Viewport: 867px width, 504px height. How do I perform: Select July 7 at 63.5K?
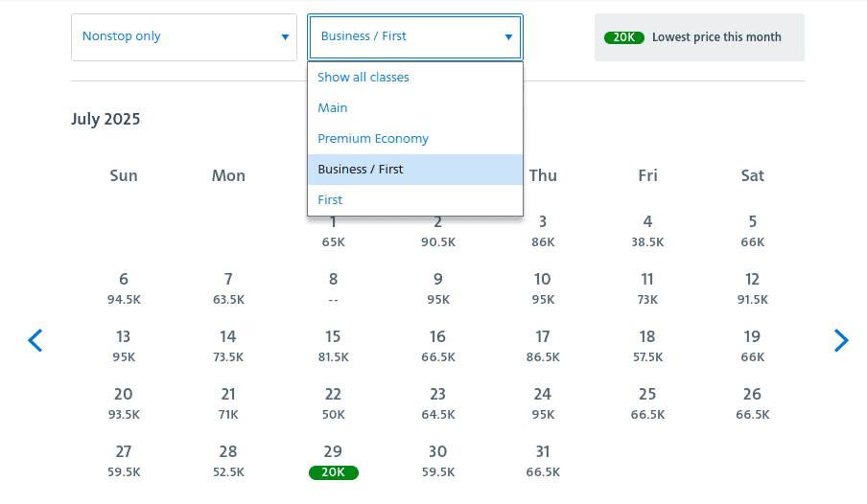228,289
